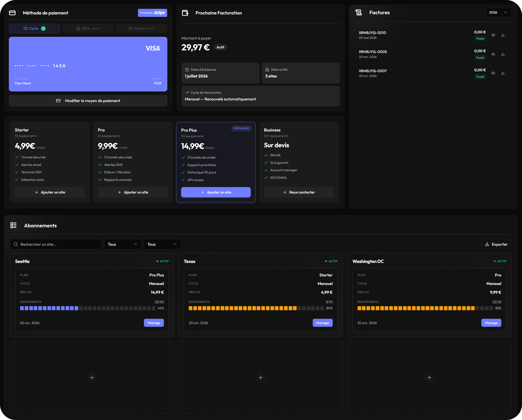Click the ACTIF status on Seattle card
Screen dimensions: 522x420
[163, 261]
